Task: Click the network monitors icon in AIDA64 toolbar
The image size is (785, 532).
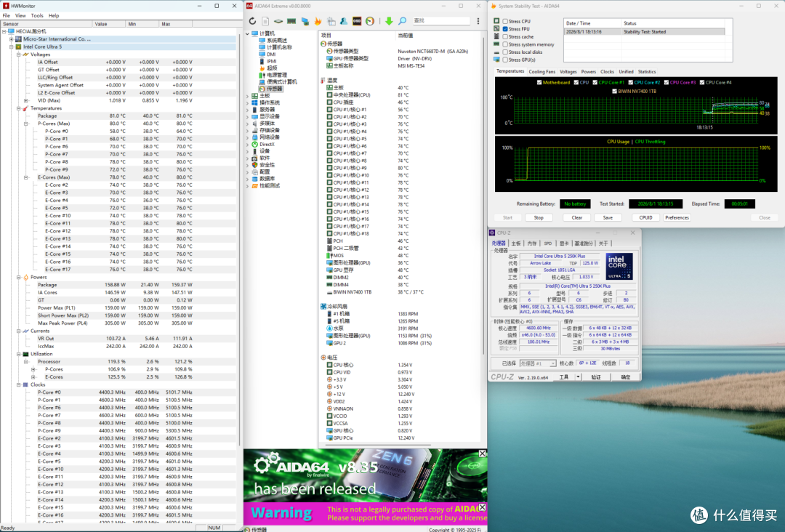Action: [x=305, y=21]
